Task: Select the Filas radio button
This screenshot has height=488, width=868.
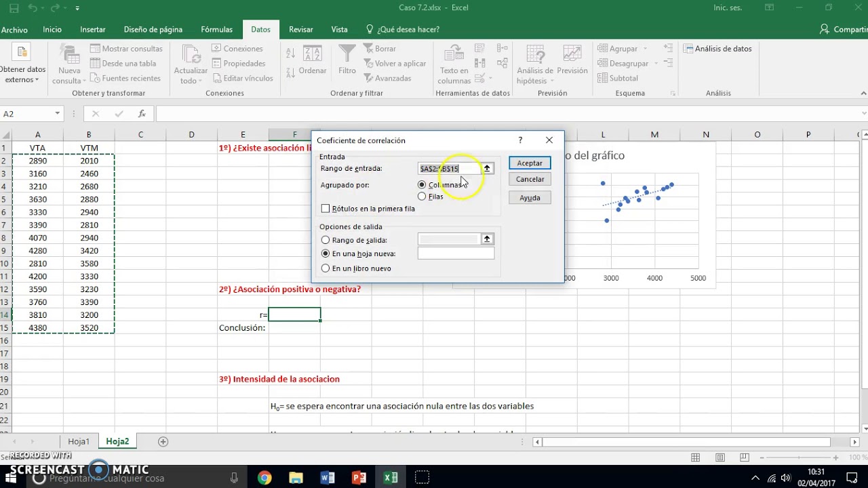Action: (422, 197)
